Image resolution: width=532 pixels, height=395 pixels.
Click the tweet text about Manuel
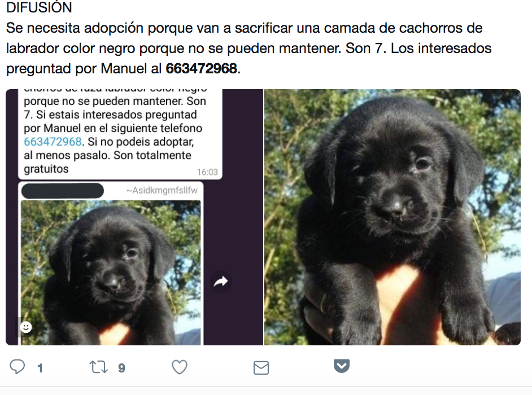(x=248, y=48)
